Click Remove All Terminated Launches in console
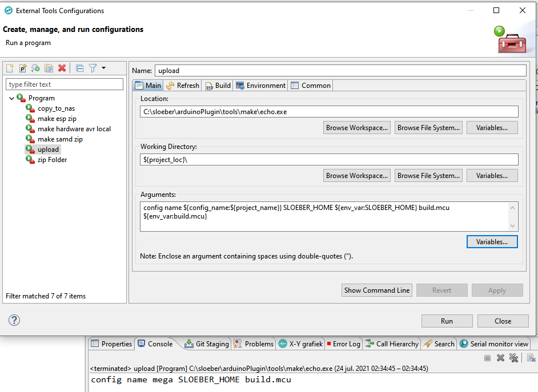 coord(513,358)
